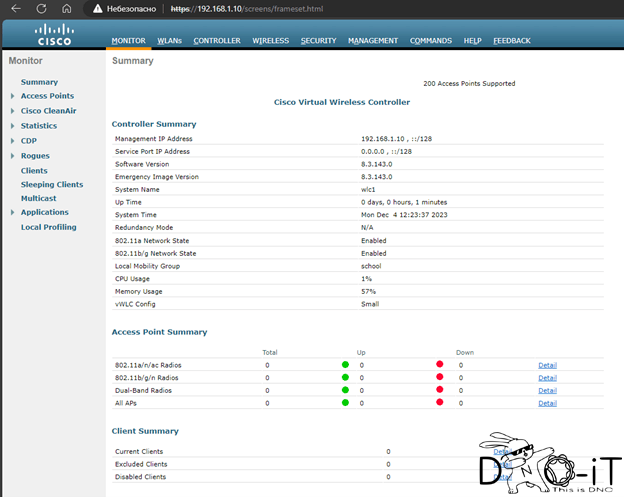Viewport: 624px width, 497px height.
Task: Select Local Profiling in sidebar
Action: 49,227
